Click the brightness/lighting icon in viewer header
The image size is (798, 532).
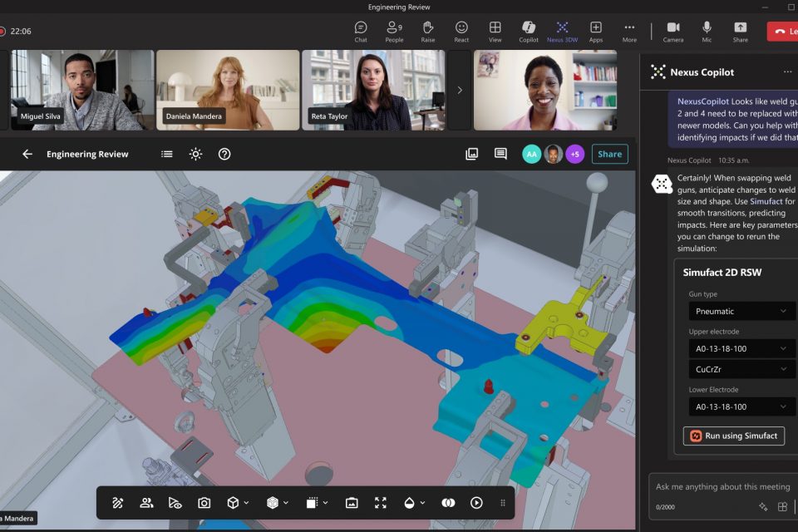(195, 154)
